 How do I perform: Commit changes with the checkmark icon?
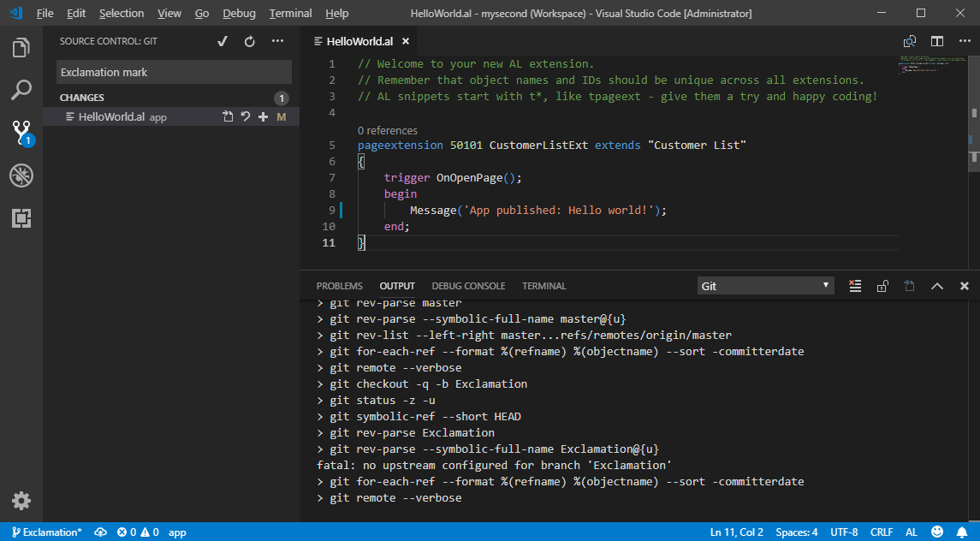tap(223, 41)
